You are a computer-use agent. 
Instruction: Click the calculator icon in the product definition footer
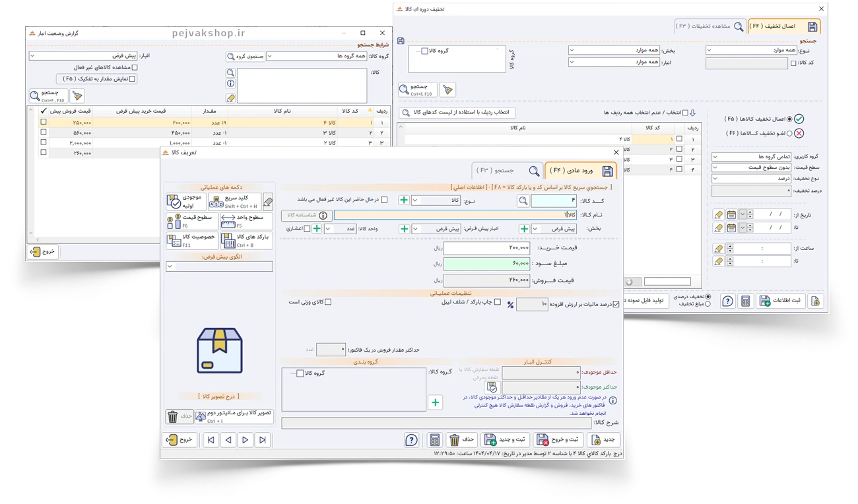(x=434, y=440)
